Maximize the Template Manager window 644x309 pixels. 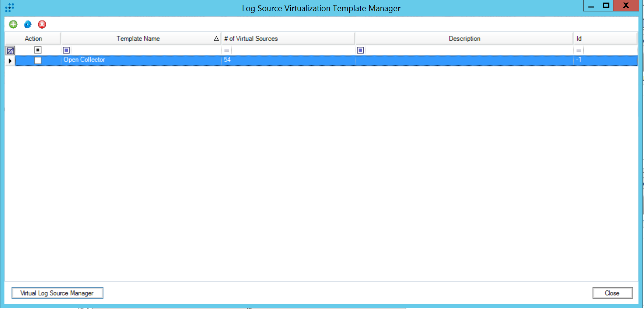tap(606, 6)
